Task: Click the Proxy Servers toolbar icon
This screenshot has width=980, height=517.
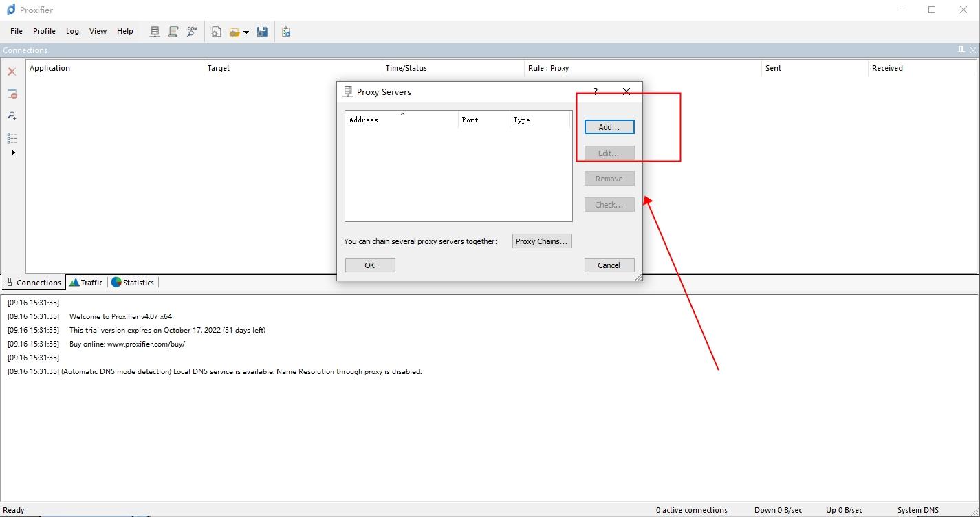Action: click(x=155, y=32)
